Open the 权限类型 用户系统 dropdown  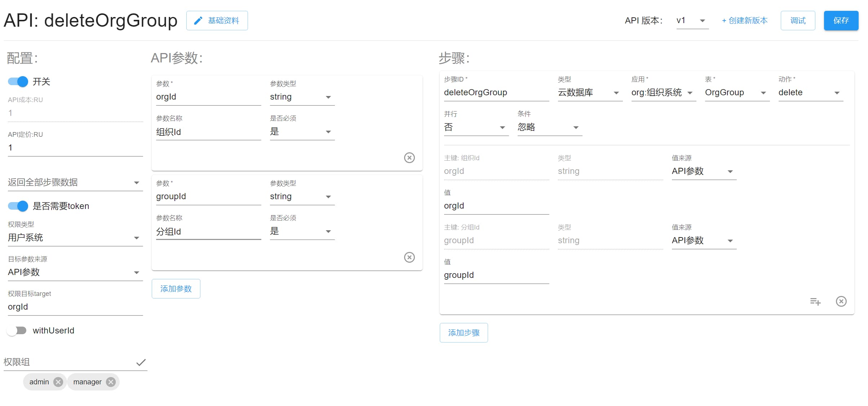tap(75, 237)
